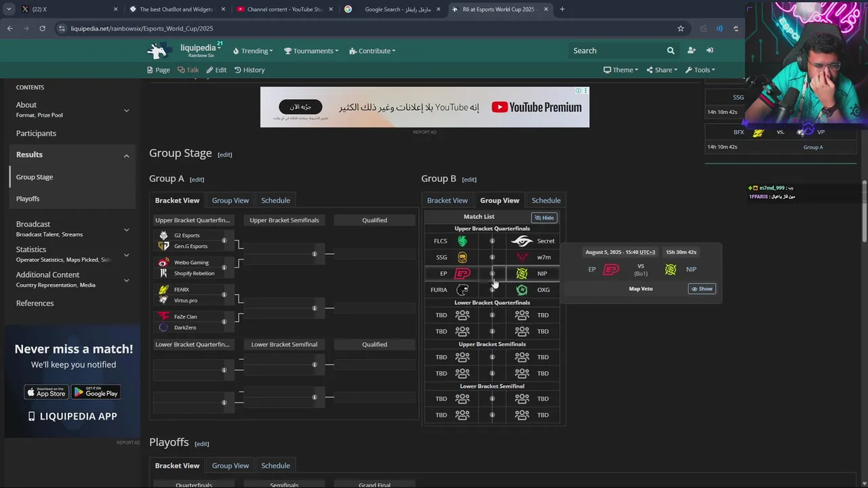The height and width of the screenshot is (488, 868).
Task: Click the w7m team logo
Action: (x=521, y=257)
